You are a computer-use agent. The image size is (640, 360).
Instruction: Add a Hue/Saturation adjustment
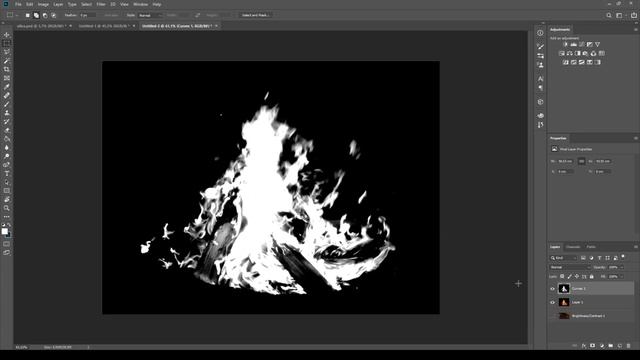[x=562, y=53]
